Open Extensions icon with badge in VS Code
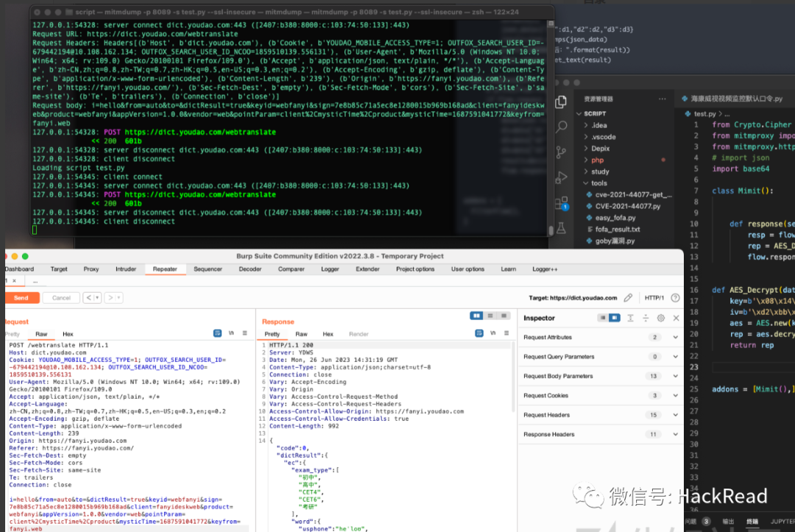Viewport: 795px width, 532px height. click(x=562, y=204)
